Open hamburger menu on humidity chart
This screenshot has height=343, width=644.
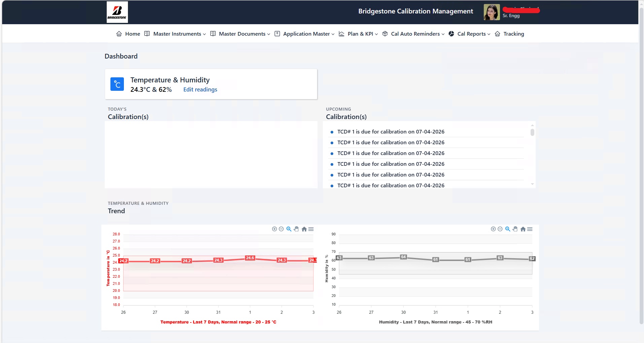pos(530,229)
